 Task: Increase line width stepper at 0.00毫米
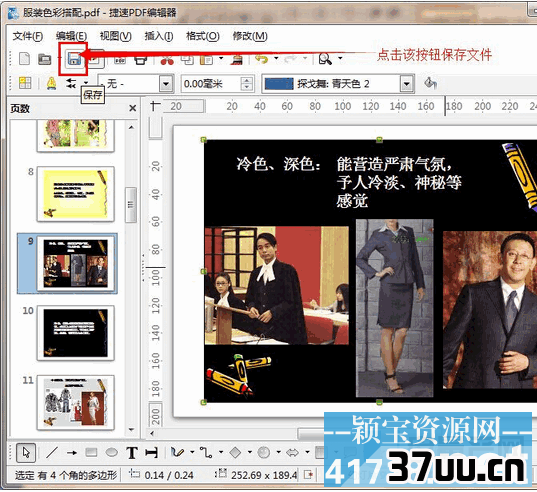pos(247,80)
